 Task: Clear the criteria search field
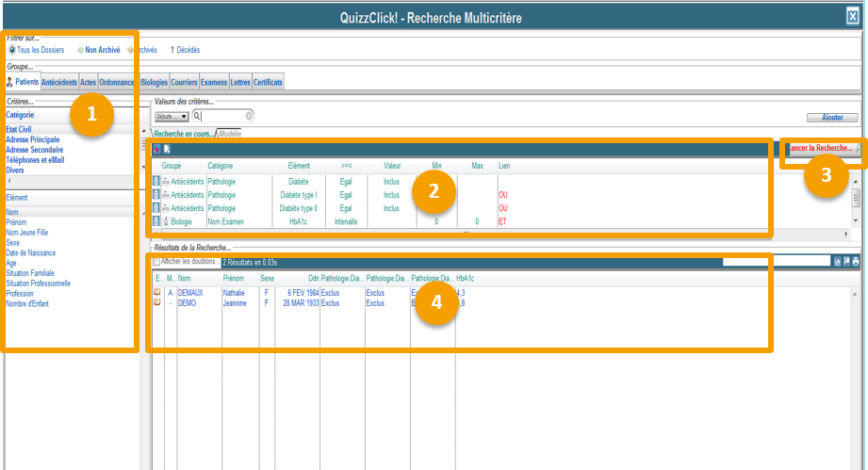pos(249,116)
